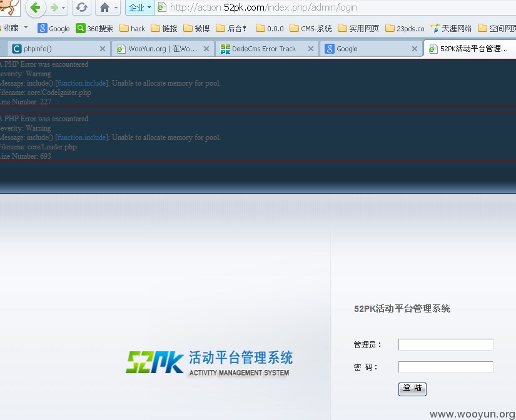Open the 实用网页 bookmark folder
516x420 pixels.
click(x=358, y=28)
